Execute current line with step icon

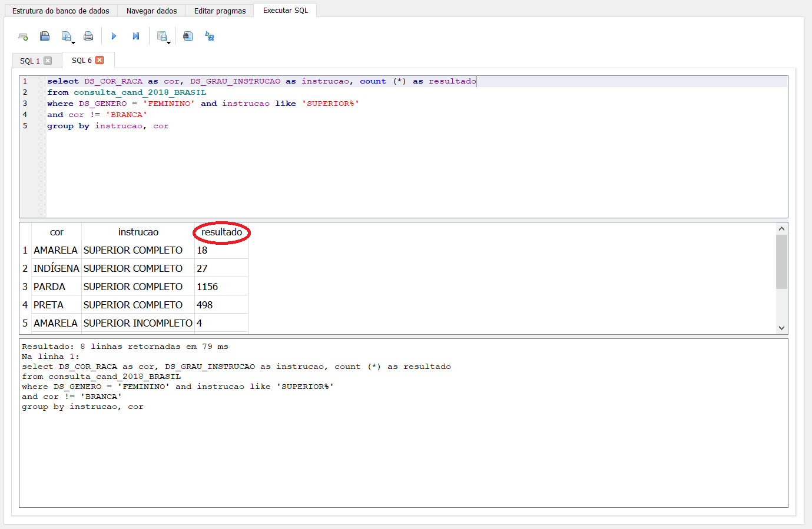click(x=136, y=36)
